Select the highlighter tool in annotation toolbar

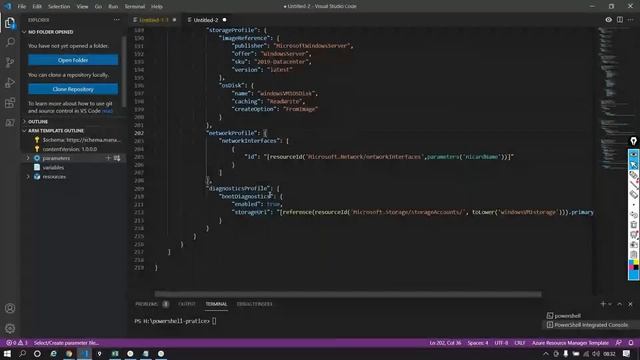point(633,175)
